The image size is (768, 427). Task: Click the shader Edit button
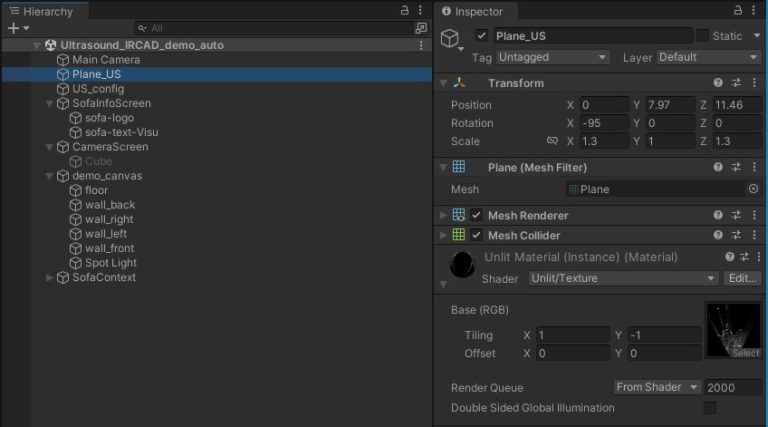click(741, 278)
